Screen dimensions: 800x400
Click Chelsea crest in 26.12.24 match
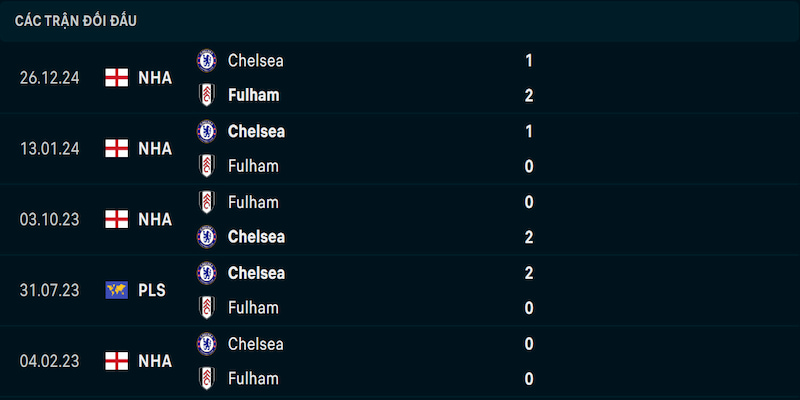207,61
